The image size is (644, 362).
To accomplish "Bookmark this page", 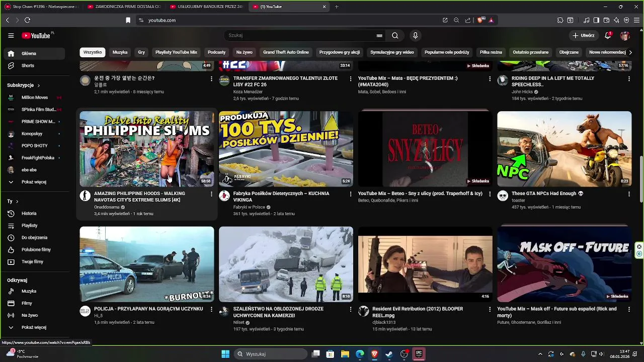I will [x=128, y=20].
